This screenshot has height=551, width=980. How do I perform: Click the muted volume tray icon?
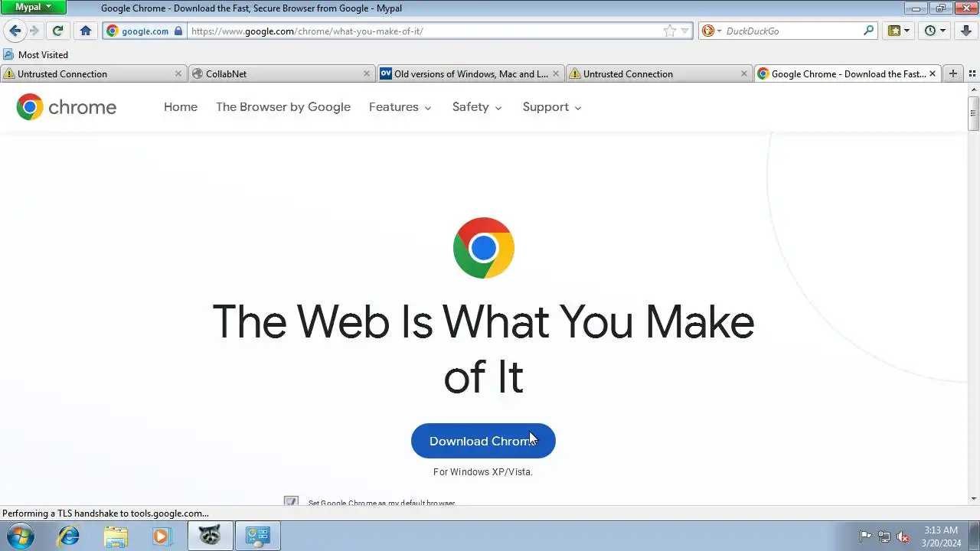click(x=903, y=536)
